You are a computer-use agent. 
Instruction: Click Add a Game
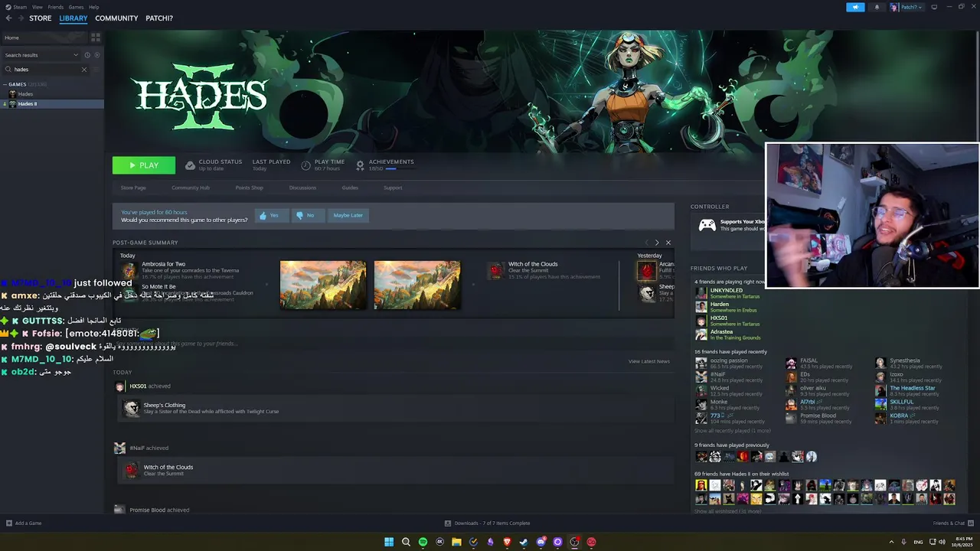tap(24, 523)
